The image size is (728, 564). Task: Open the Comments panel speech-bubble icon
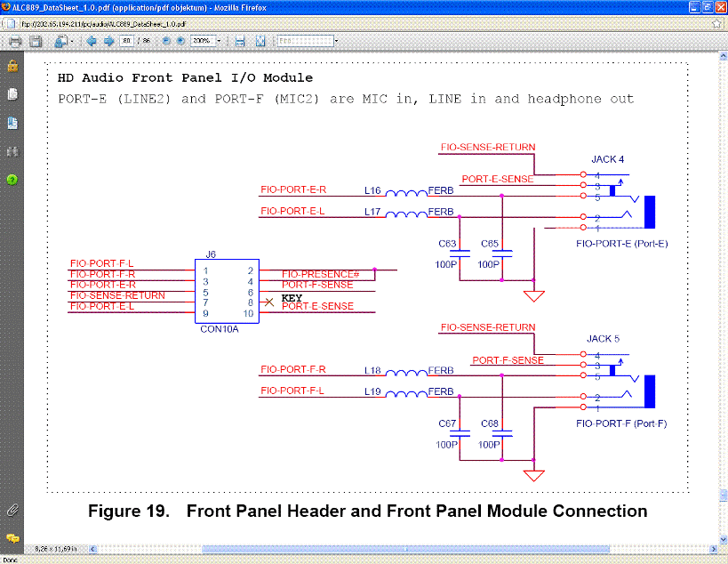[12, 538]
